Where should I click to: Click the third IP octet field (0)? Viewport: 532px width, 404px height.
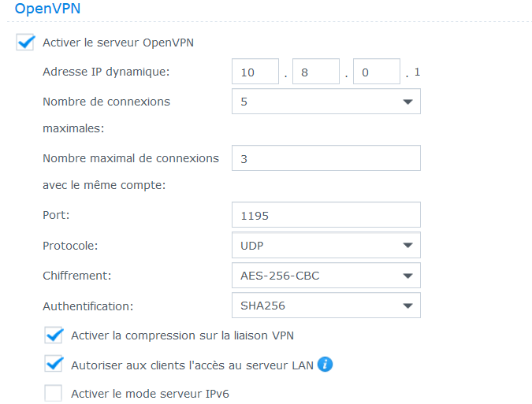point(376,72)
